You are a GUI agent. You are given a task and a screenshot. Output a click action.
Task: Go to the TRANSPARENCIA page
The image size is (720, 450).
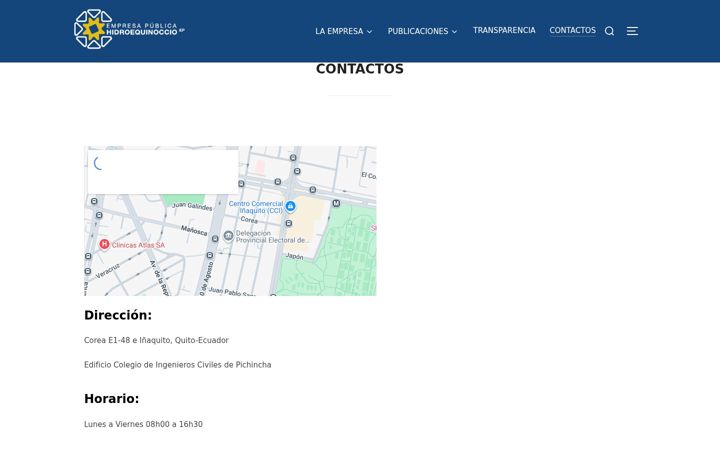(504, 30)
